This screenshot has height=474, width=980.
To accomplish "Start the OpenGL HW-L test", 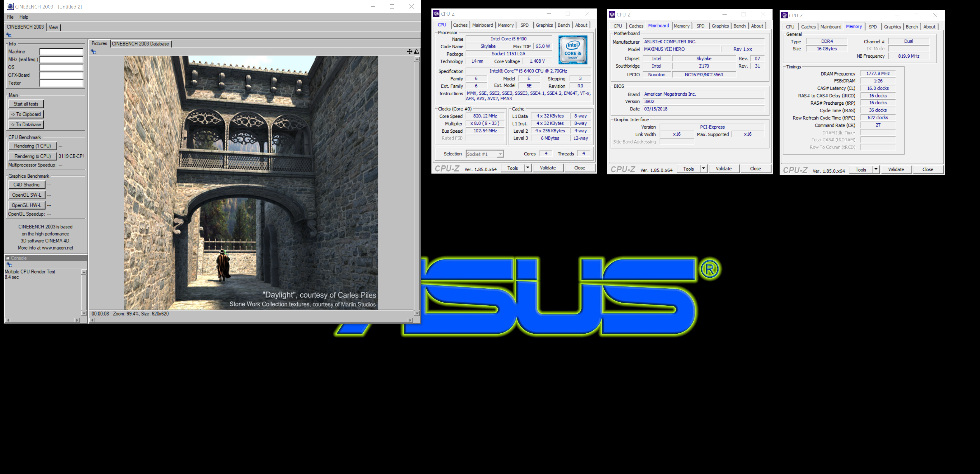I will pyautogui.click(x=27, y=205).
